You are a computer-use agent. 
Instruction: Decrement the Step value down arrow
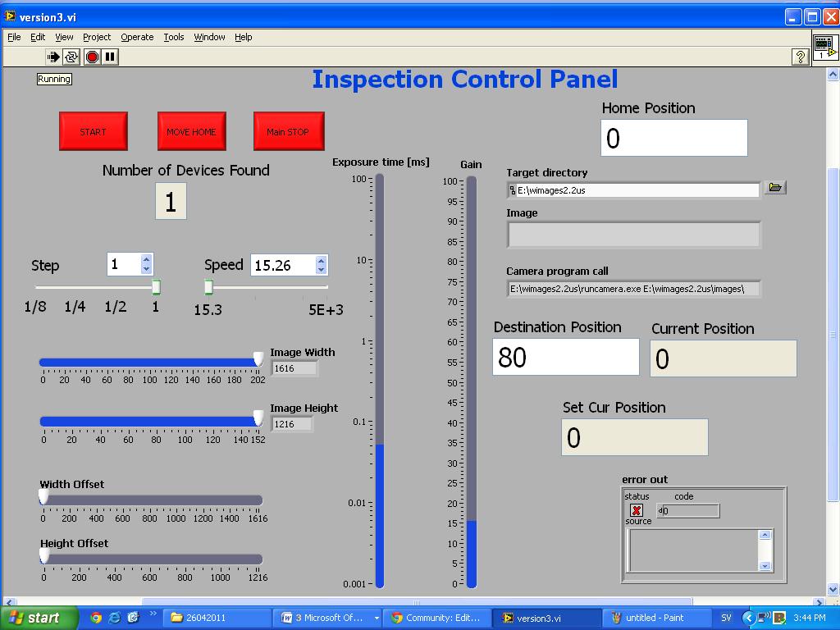point(146,269)
